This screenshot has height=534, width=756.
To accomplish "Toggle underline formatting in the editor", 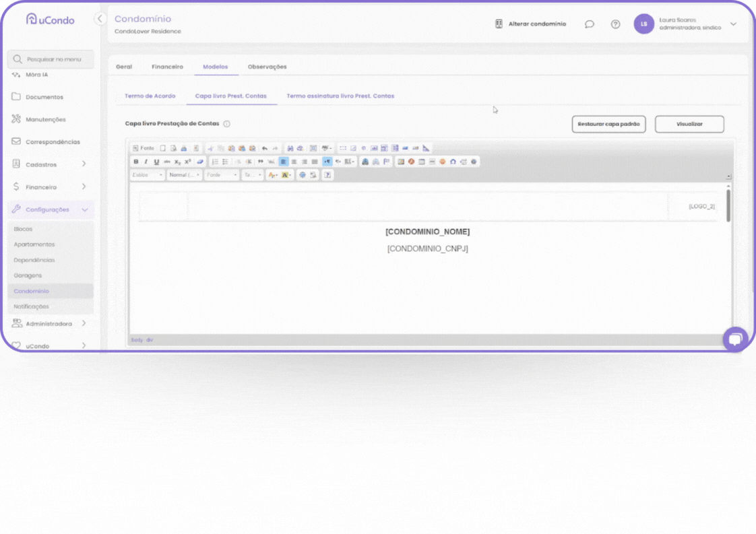I will [156, 162].
